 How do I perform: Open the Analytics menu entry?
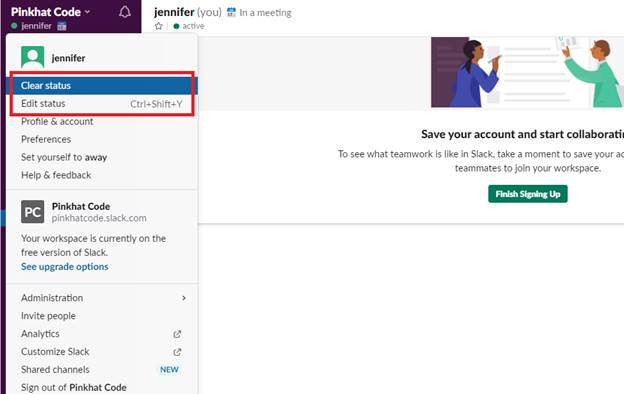102,334
